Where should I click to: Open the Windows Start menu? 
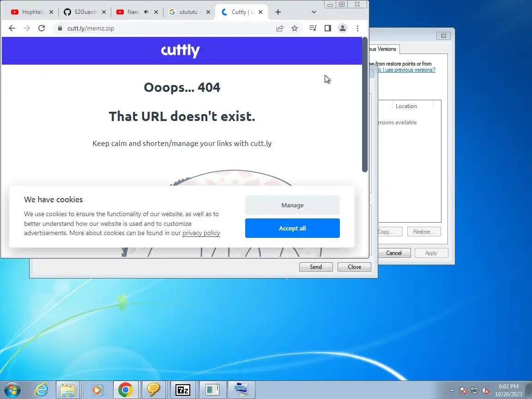point(12,390)
